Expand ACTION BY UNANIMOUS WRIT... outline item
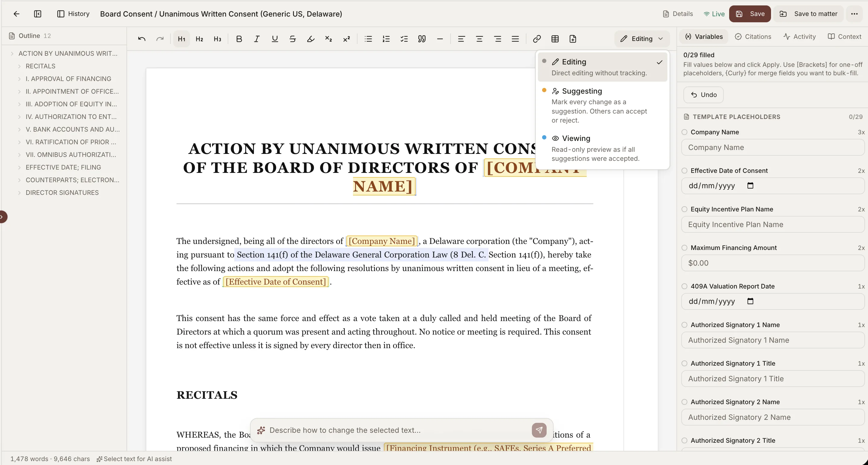 click(12, 54)
